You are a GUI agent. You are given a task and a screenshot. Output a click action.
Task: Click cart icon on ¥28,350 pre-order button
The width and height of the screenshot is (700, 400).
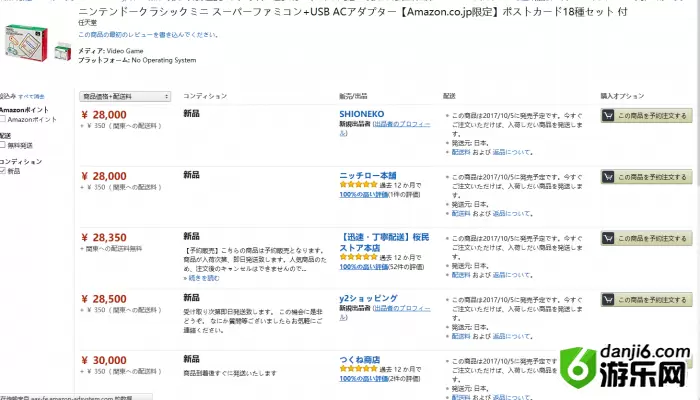coord(608,238)
